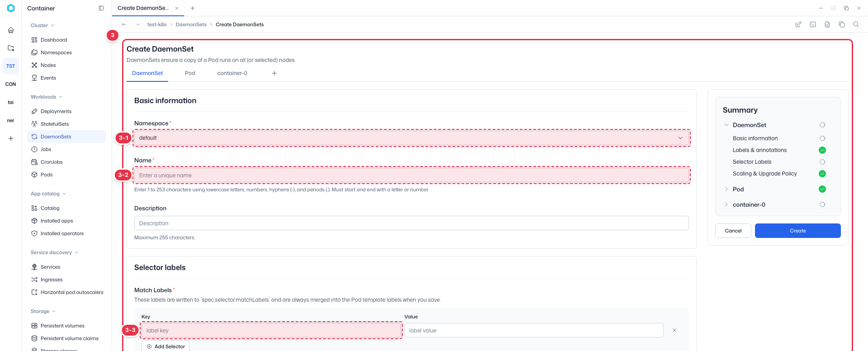Close the Create DaemonSet tab

(177, 8)
